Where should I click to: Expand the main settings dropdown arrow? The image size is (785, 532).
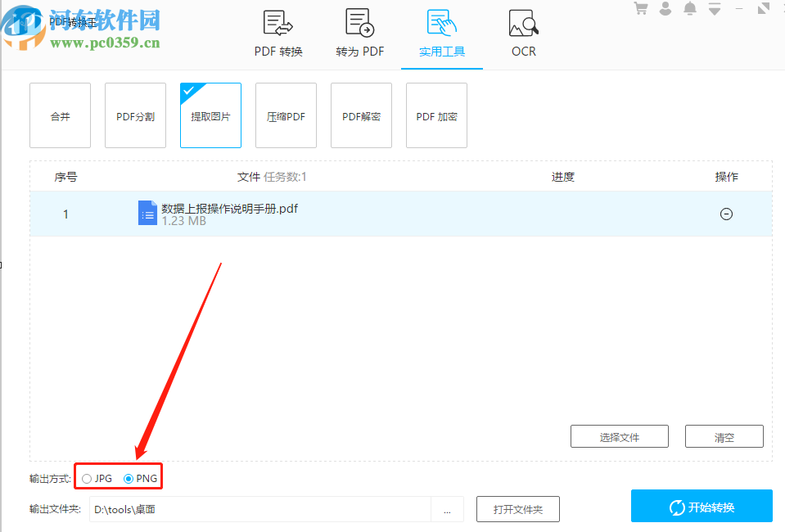click(714, 8)
